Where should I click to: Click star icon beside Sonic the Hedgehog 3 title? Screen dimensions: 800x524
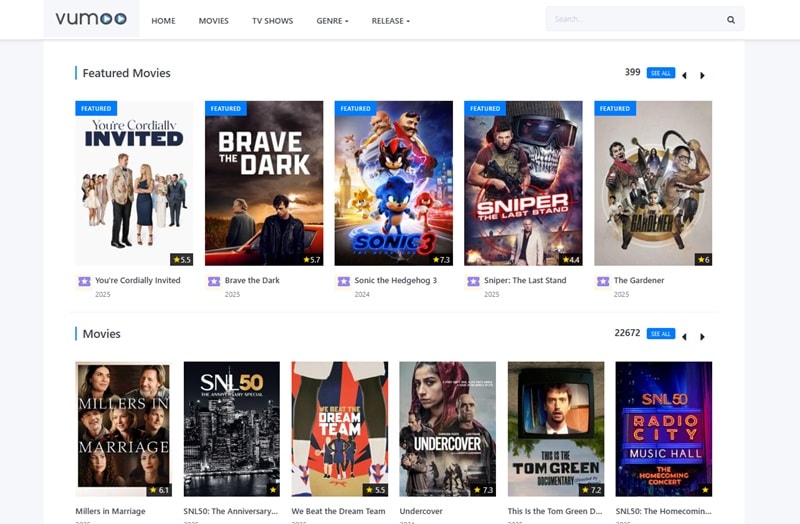point(343,281)
